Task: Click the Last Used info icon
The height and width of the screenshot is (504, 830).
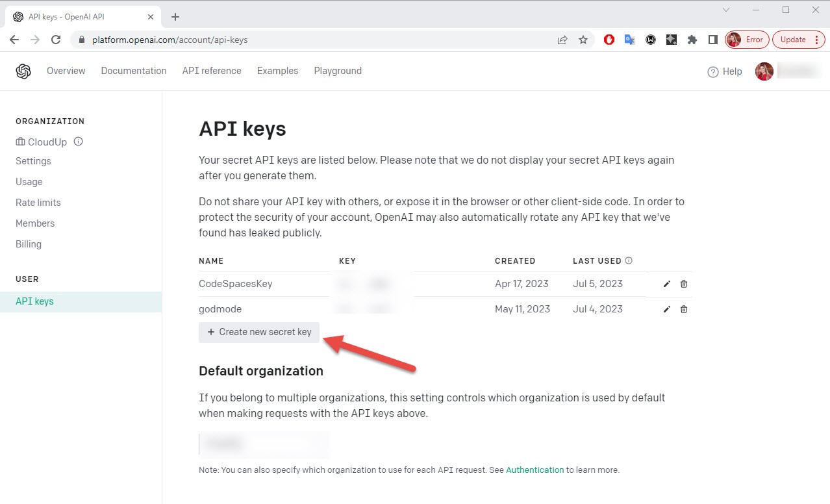Action: (x=629, y=260)
